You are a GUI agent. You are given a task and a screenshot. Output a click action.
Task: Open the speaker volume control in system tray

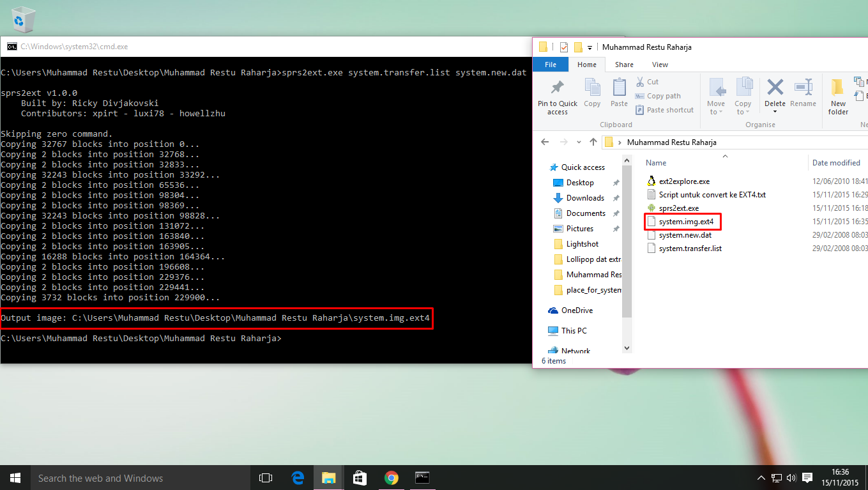coord(791,477)
